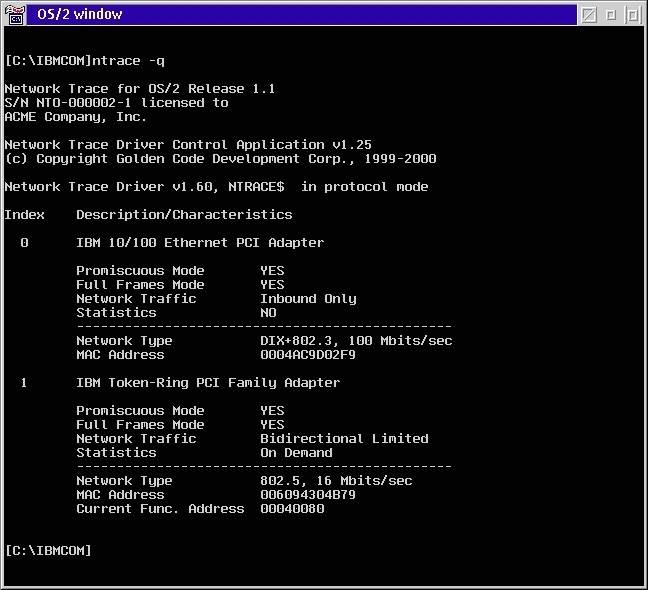The width and height of the screenshot is (648, 590).
Task: Click the command 'ntrace -q' text
Action: [x=128, y=61]
